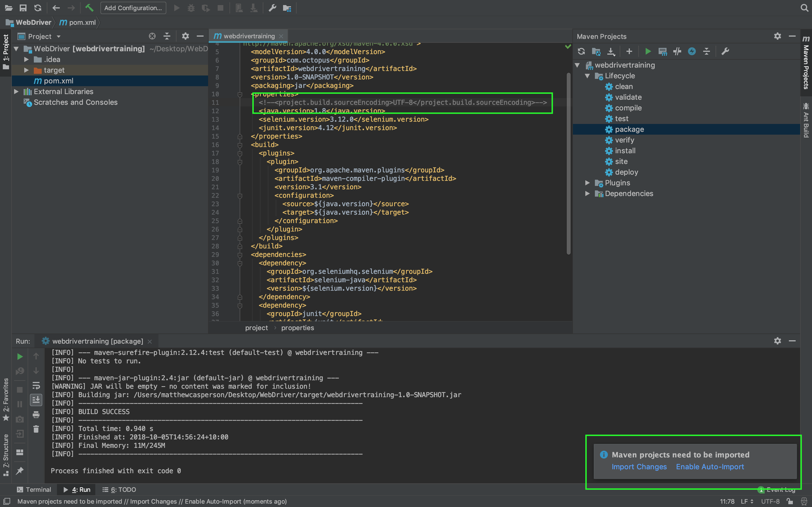This screenshot has width=812, height=507.
Task: Rerun webdrivertraining package with green arrow
Action: pyautogui.click(x=20, y=356)
